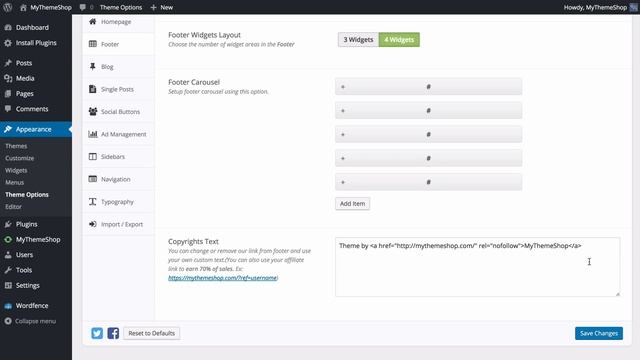Open Theme Options in the admin bar

coord(121,7)
